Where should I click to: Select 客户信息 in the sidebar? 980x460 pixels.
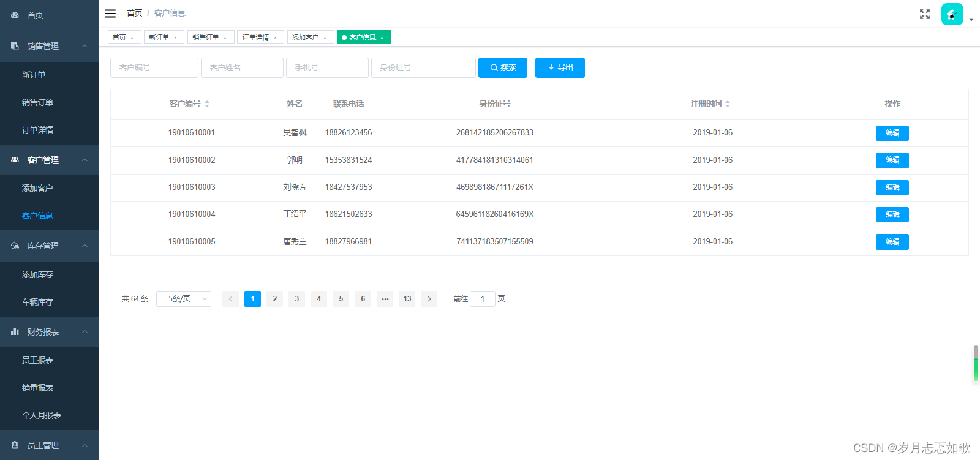click(50, 216)
